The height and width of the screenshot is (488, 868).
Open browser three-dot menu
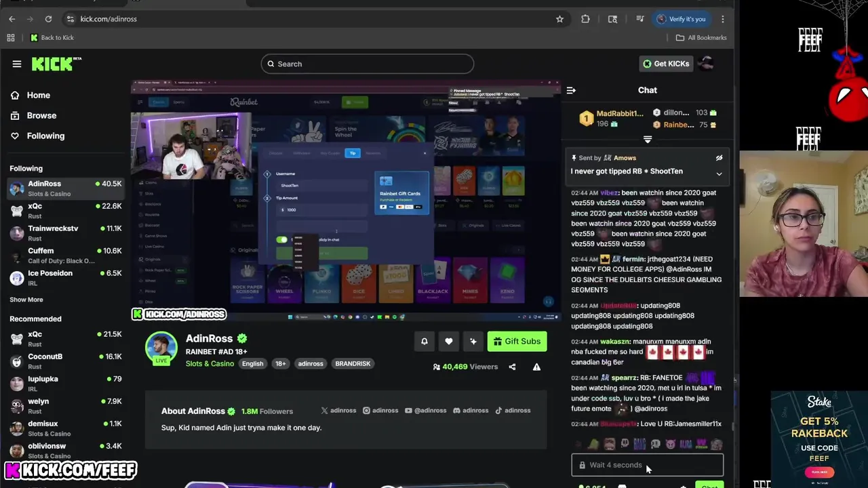723,19
